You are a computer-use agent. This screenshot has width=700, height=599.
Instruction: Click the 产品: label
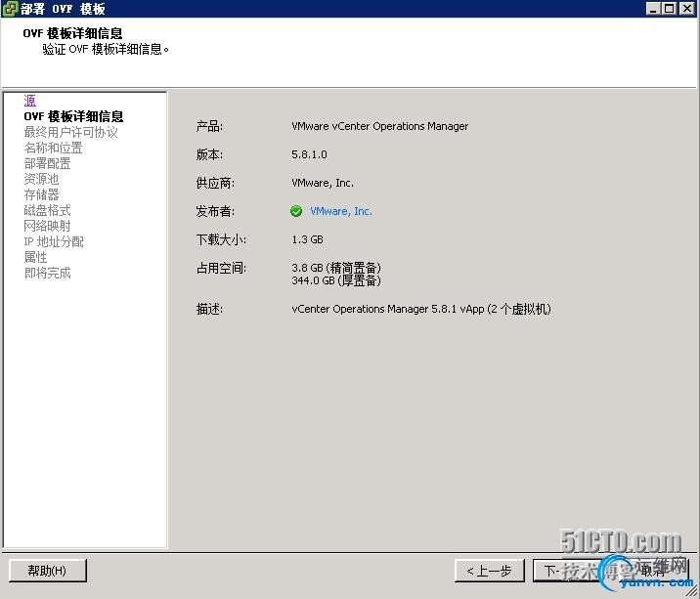(209, 126)
